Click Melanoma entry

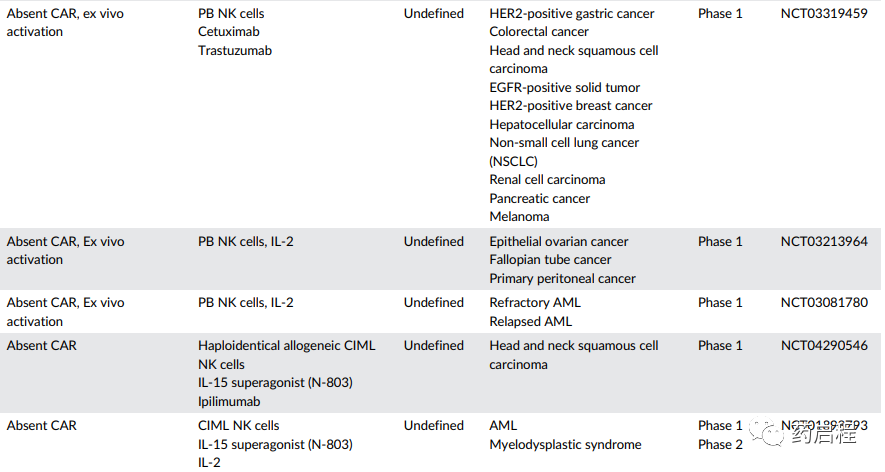pos(519,217)
